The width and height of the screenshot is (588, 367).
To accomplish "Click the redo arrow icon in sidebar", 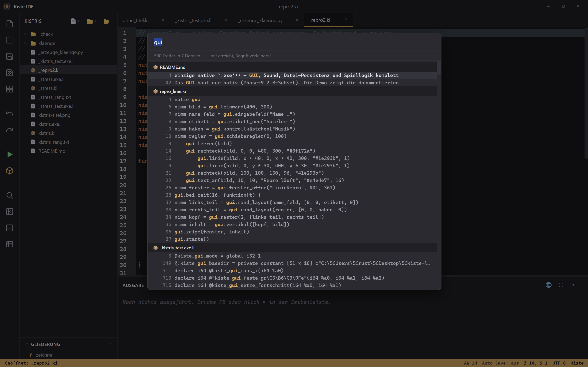I will [9, 130].
